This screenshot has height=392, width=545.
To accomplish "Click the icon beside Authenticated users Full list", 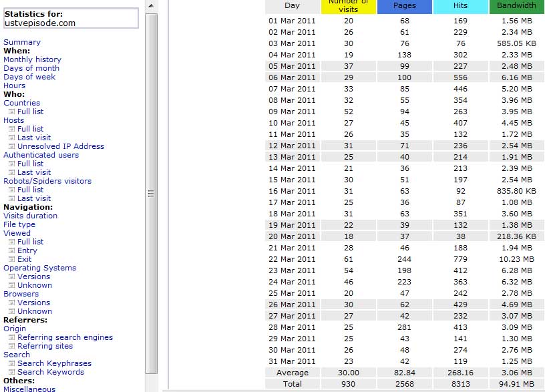I will 12,164.
